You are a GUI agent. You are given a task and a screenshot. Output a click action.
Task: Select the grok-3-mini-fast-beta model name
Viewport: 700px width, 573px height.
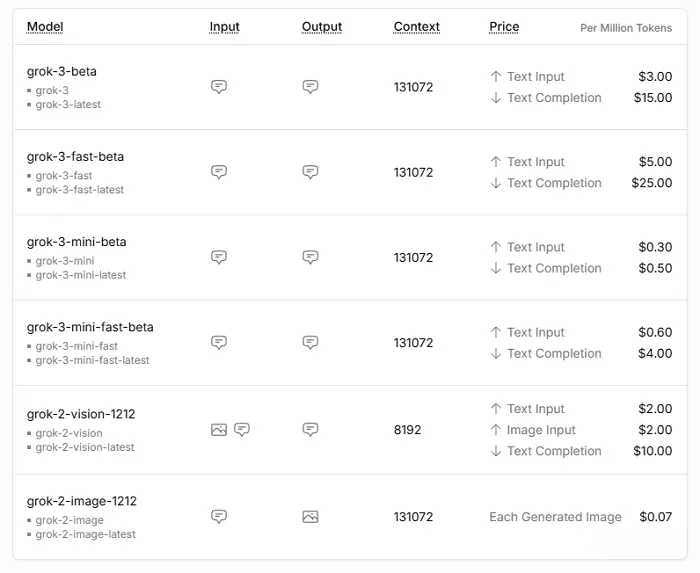coord(90,327)
